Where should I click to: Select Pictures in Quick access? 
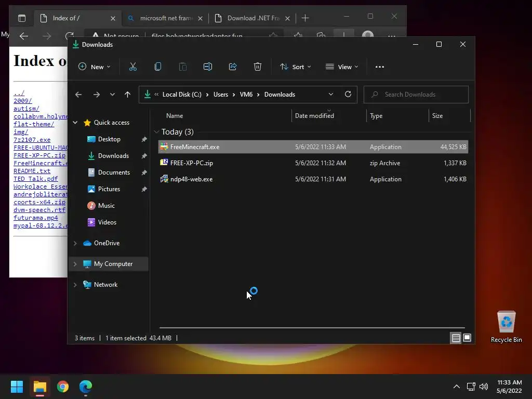click(x=109, y=189)
